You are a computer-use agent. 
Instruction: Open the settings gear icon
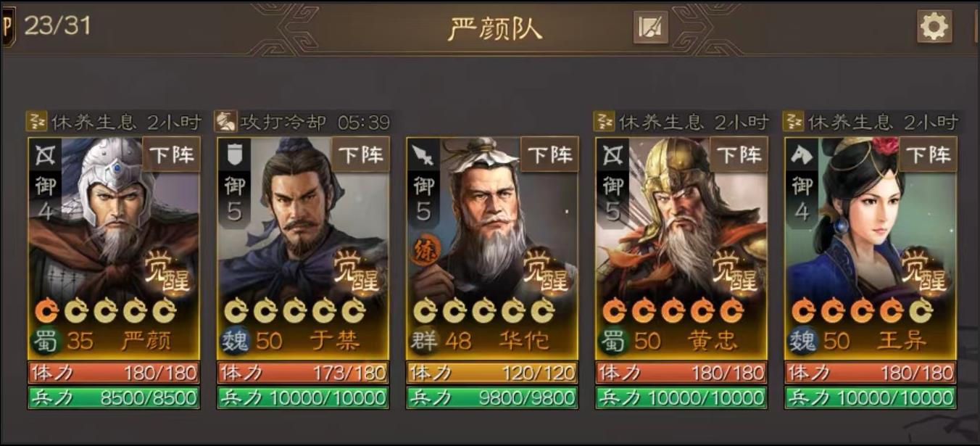click(x=934, y=27)
